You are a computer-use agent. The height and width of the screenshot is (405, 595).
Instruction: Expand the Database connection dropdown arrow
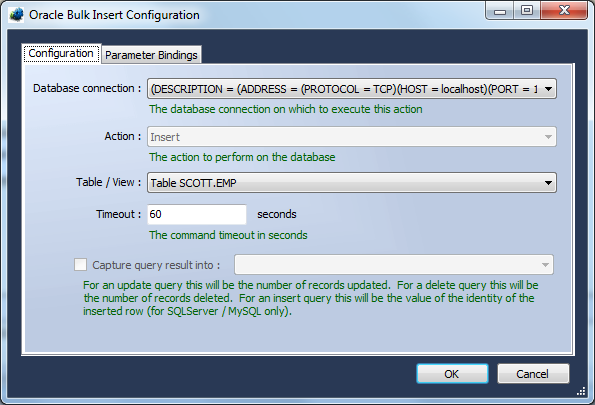click(548, 89)
